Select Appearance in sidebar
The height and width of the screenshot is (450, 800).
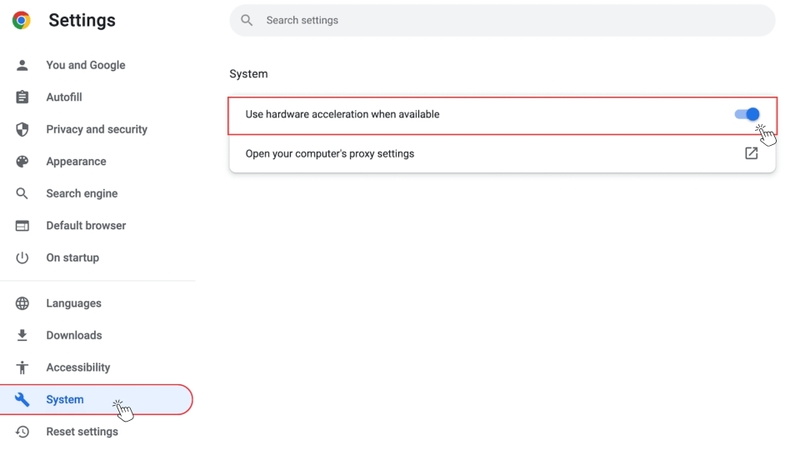tap(77, 162)
